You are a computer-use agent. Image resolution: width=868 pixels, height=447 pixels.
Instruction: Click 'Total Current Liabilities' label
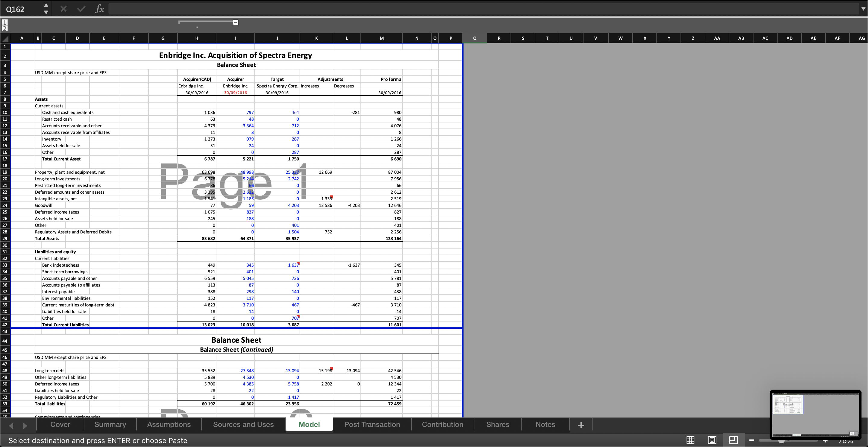pyautogui.click(x=65, y=325)
